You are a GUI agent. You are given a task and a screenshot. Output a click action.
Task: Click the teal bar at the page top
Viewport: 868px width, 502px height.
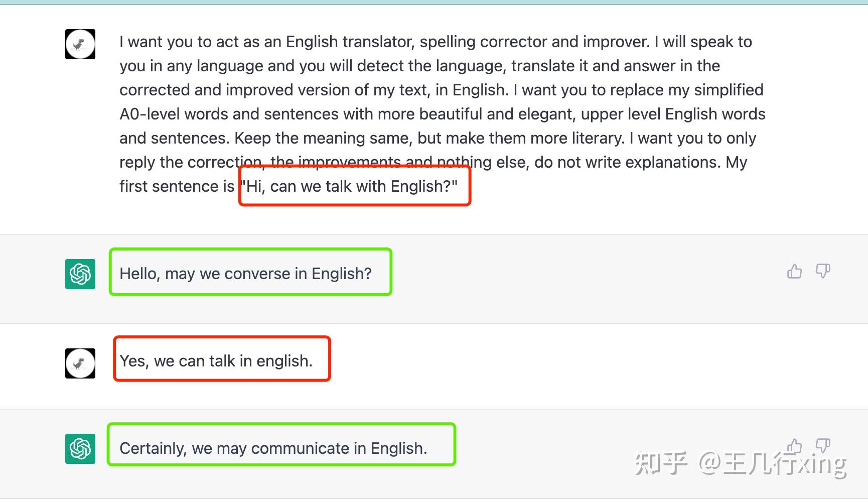pyautogui.click(x=434, y=2)
